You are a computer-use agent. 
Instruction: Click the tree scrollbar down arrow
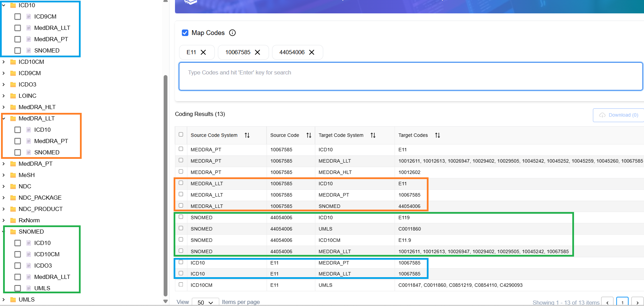pos(166,302)
